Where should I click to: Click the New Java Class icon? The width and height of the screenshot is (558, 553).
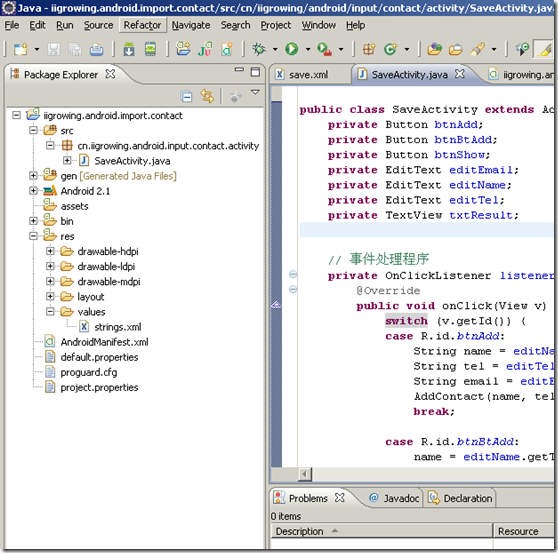click(390, 49)
